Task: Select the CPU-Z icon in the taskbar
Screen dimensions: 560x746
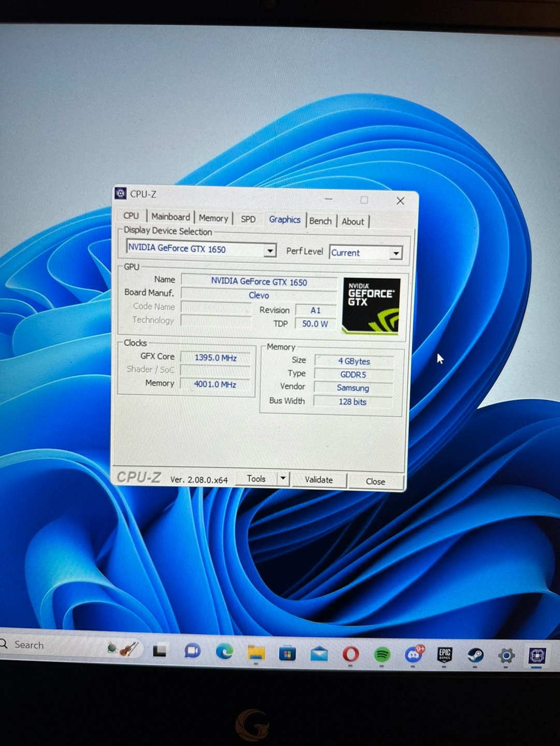Action: pyautogui.click(x=537, y=656)
